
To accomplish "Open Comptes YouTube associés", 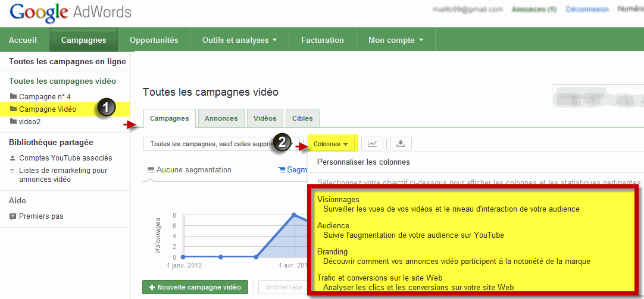I will [65, 158].
